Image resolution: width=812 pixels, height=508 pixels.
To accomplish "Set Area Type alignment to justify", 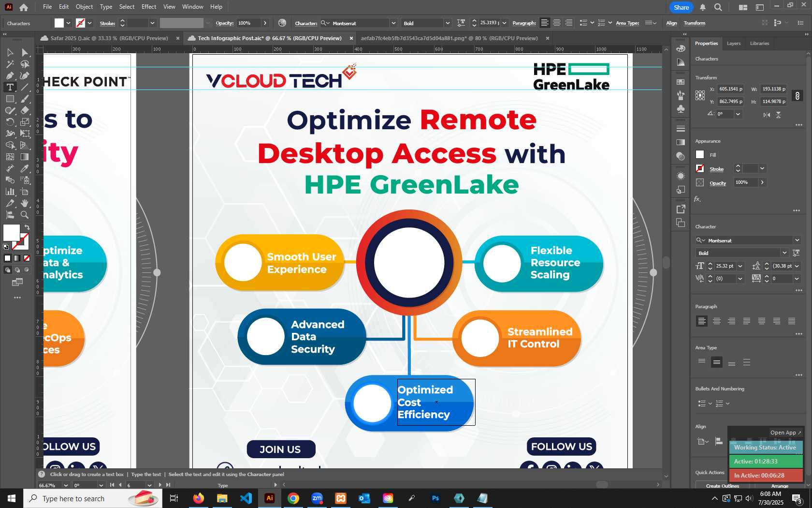I will click(x=747, y=362).
